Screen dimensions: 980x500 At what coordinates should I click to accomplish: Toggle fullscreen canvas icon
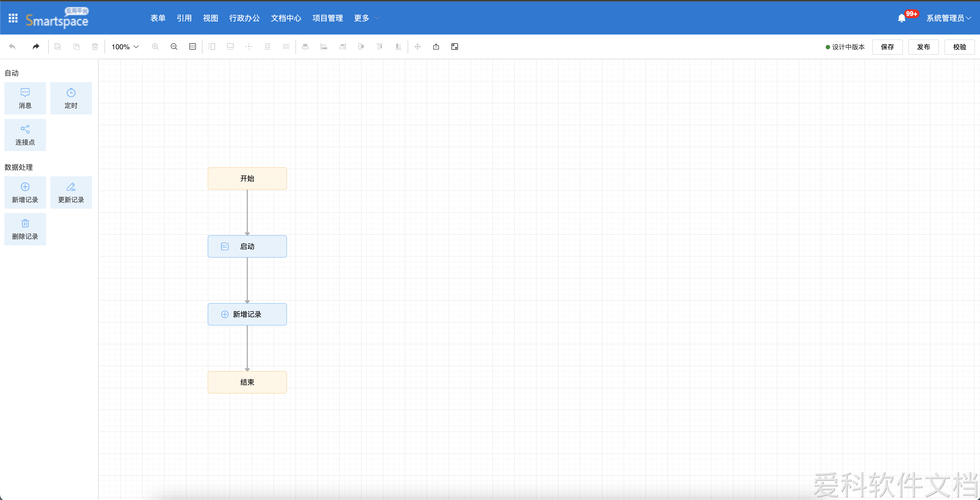[x=455, y=47]
